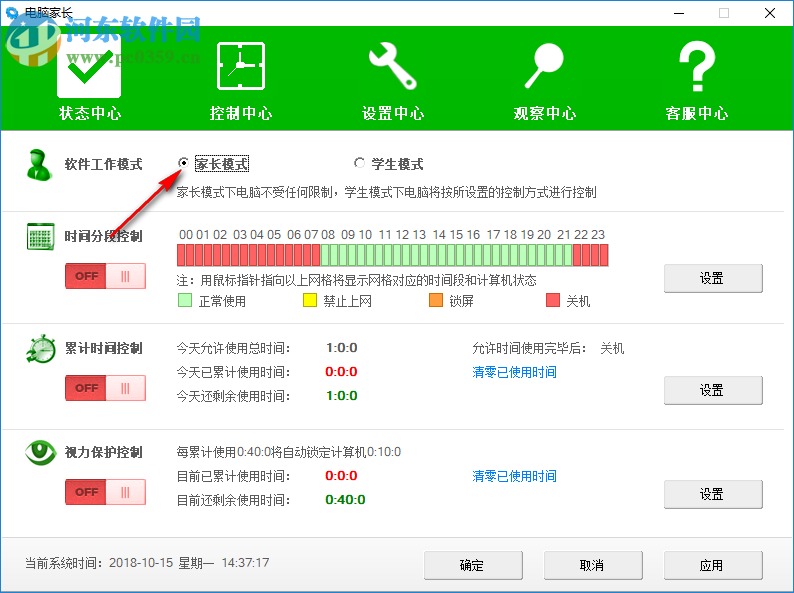Click 清零已使用时间 link under 累计时间控制
The width and height of the screenshot is (794, 593).
click(x=514, y=372)
